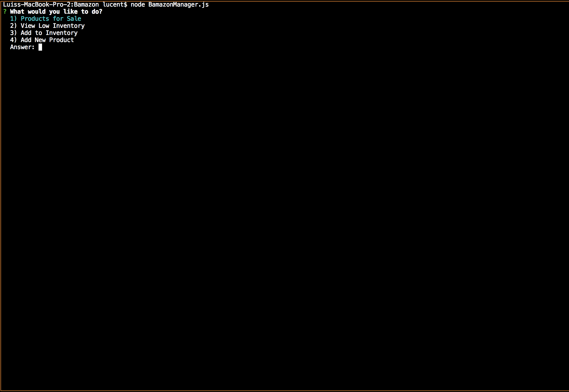
Task: Click the number 2) list marker
Action: click(x=13, y=26)
